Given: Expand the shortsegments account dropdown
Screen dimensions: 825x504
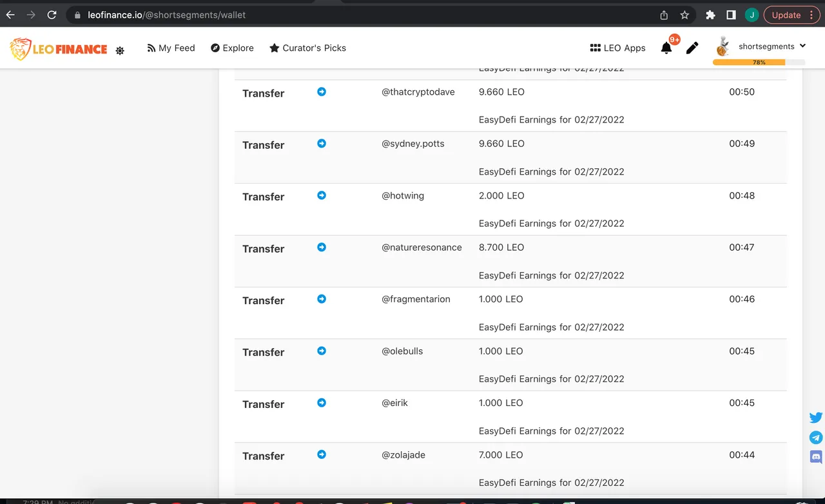Looking at the screenshot, I should point(772,46).
